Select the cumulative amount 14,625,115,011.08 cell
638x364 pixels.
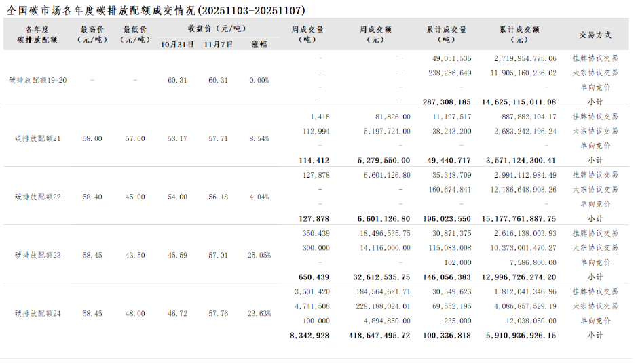(x=519, y=102)
